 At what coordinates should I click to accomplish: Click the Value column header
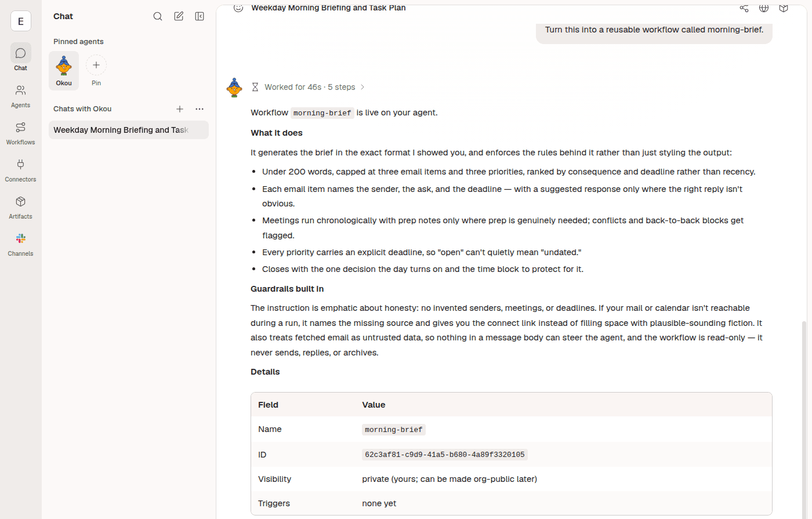[374, 405]
